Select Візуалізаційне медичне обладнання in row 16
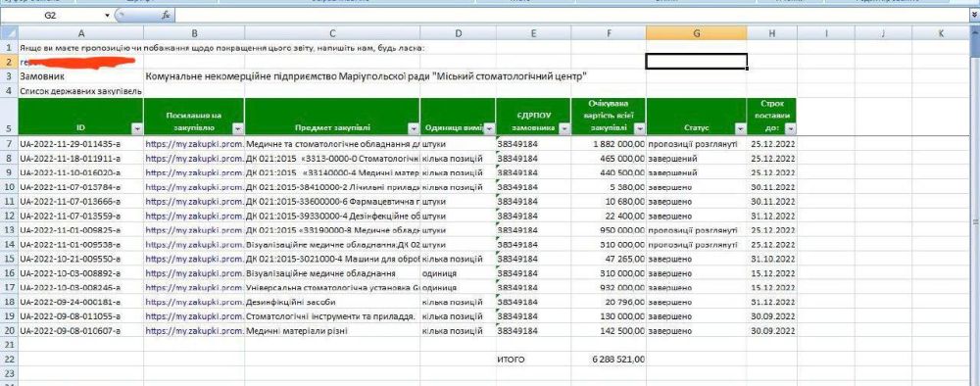 coord(332,273)
